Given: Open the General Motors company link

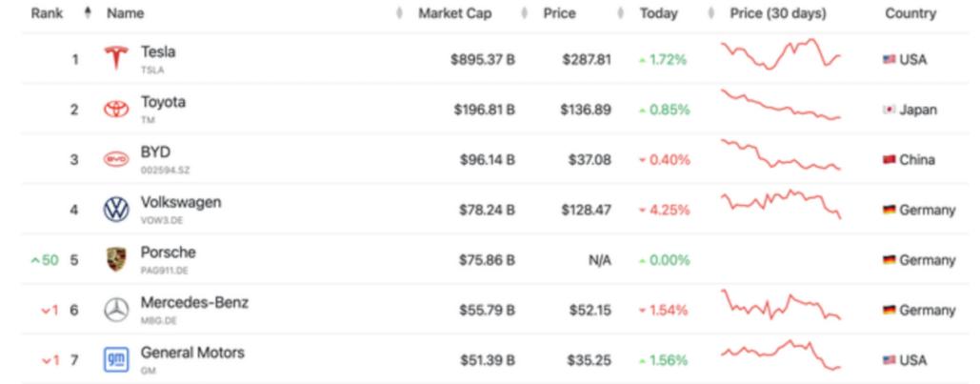Looking at the screenshot, I should click(x=192, y=353).
